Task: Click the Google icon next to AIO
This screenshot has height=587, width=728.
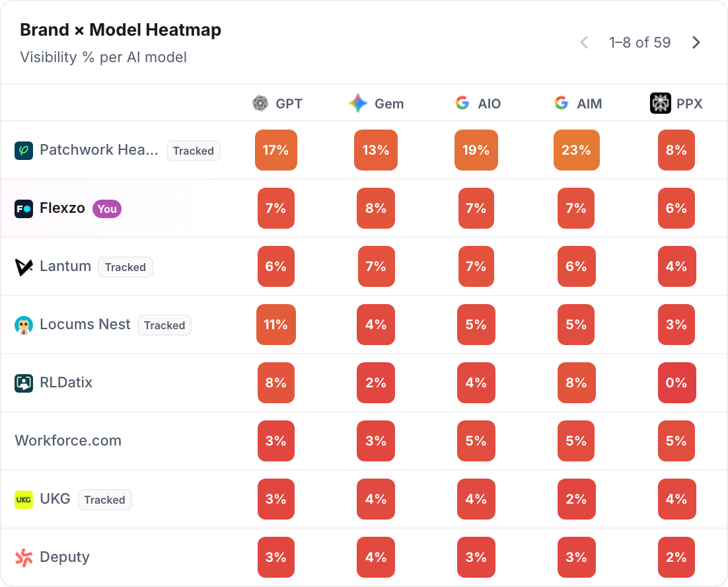Action: [x=462, y=102]
